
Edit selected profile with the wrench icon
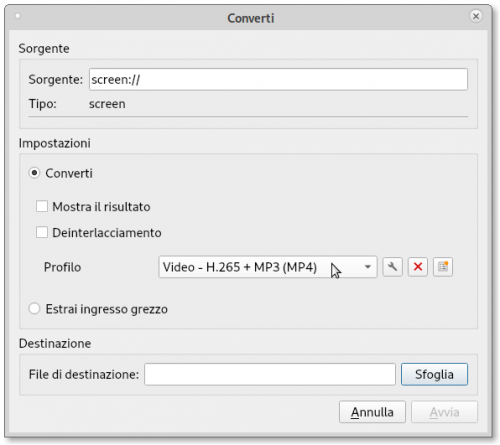pos(392,267)
